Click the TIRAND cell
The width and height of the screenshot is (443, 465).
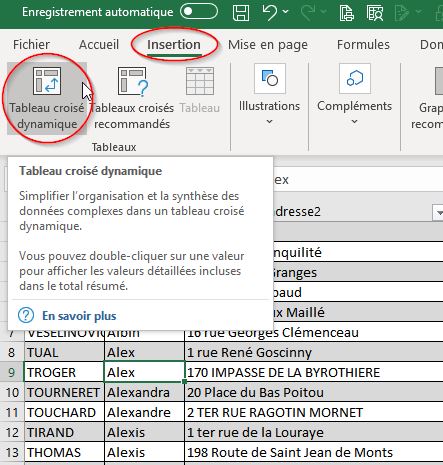click(64, 432)
